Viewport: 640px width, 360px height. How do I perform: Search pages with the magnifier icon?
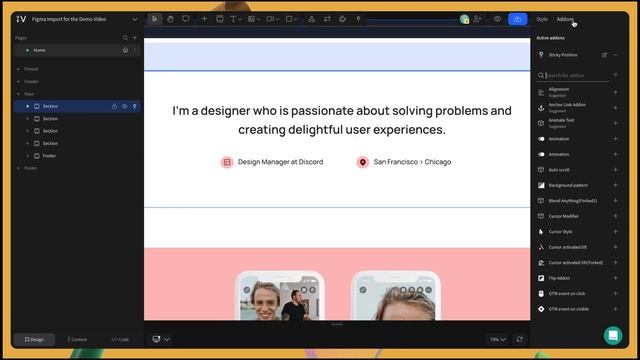(125, 38)
